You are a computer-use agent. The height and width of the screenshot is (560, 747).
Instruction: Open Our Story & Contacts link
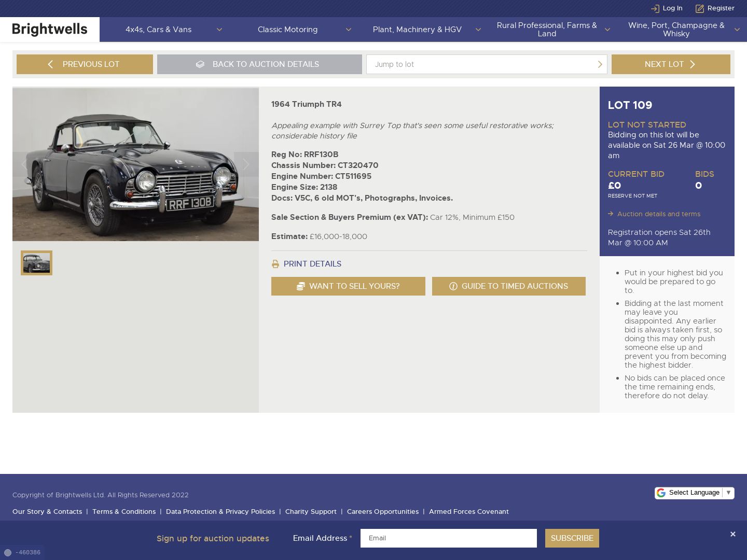(47, 512)
